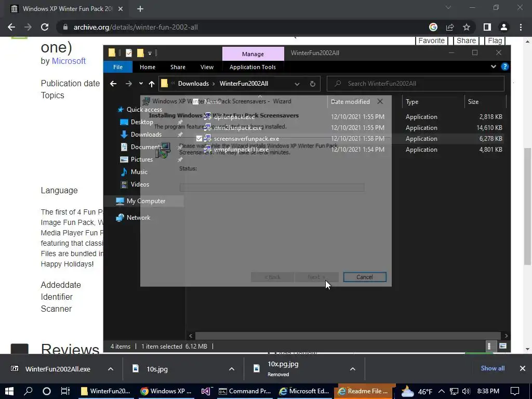The height and width of the screenshot is (399, 532).
Task: Open Chrome side panel icon
Action: coord(487,27)
